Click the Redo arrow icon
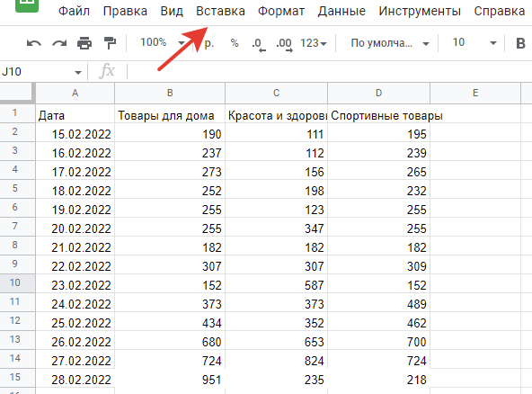The height and width of the screenshot is (394, 532). pos(59,43)
